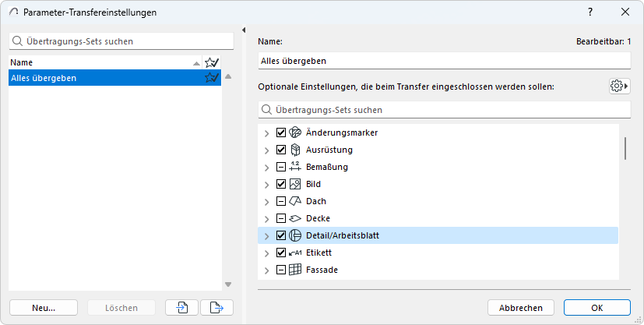Select the Alles übergeben transfer set
Image resolution: width=644 pixels, height=325 pixels.
[101, 78]
